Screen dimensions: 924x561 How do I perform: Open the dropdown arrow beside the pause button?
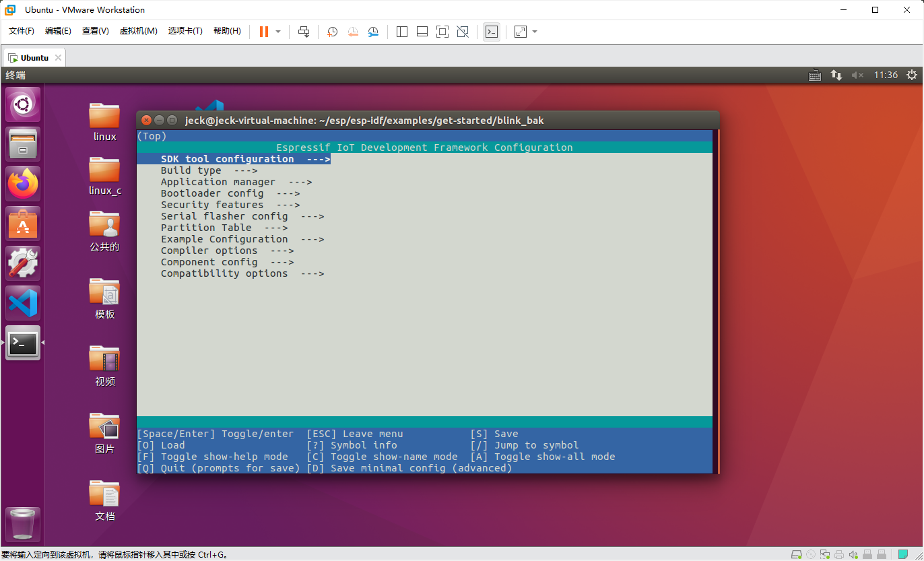click(278, 32)
